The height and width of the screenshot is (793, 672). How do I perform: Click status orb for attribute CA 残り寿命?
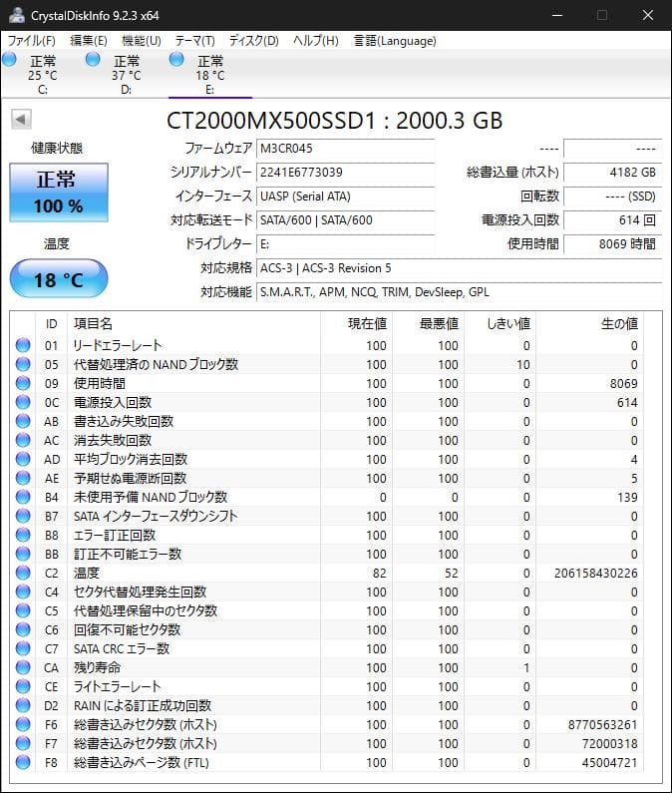point(23,667)
